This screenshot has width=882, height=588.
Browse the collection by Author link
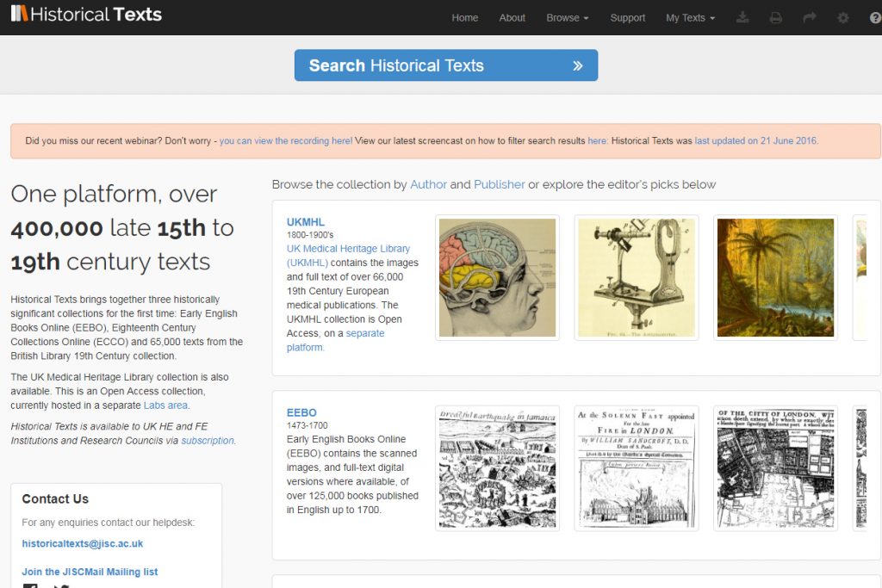(x=428, y=184)
